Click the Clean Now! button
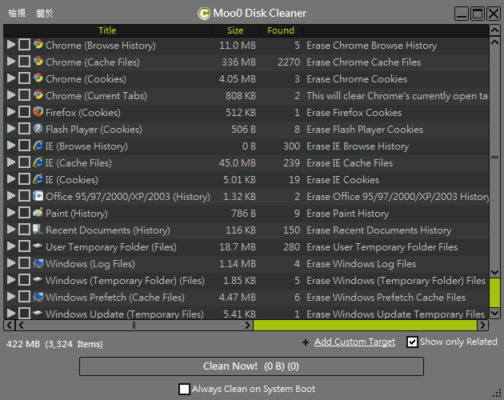The height and width of the screenshot is (400, 504). point(251,366)
